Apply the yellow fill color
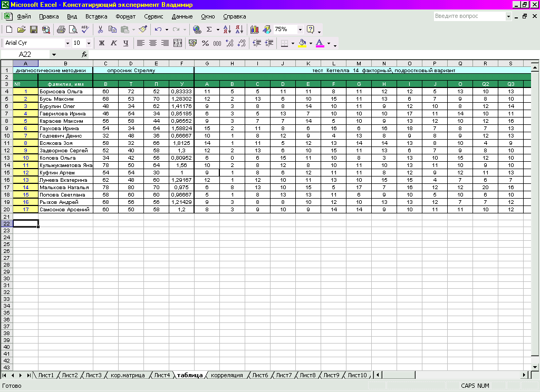This screenshot has width=540, height=392. [302, 43]
